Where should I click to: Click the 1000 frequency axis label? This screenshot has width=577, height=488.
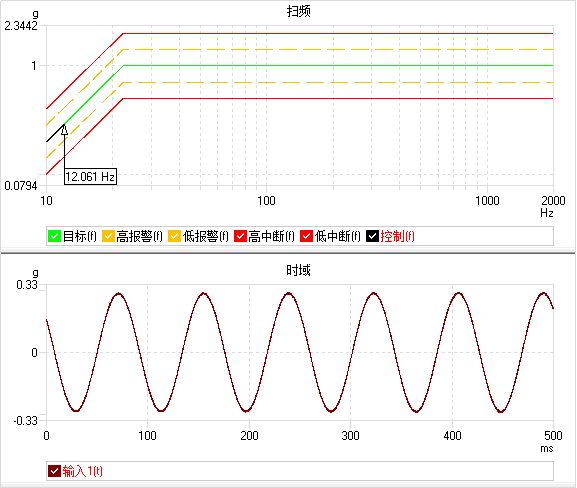(x=487, y=201)
